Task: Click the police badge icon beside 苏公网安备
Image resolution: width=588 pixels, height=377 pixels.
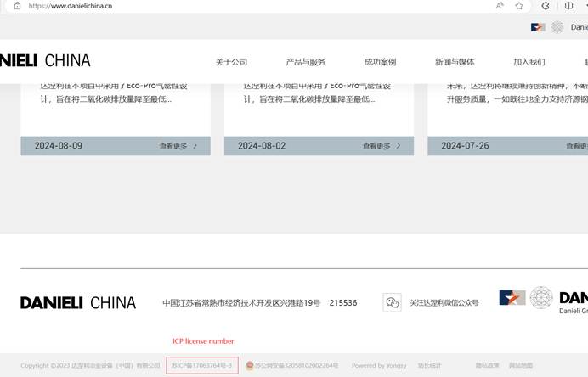Action: point(250,365)
